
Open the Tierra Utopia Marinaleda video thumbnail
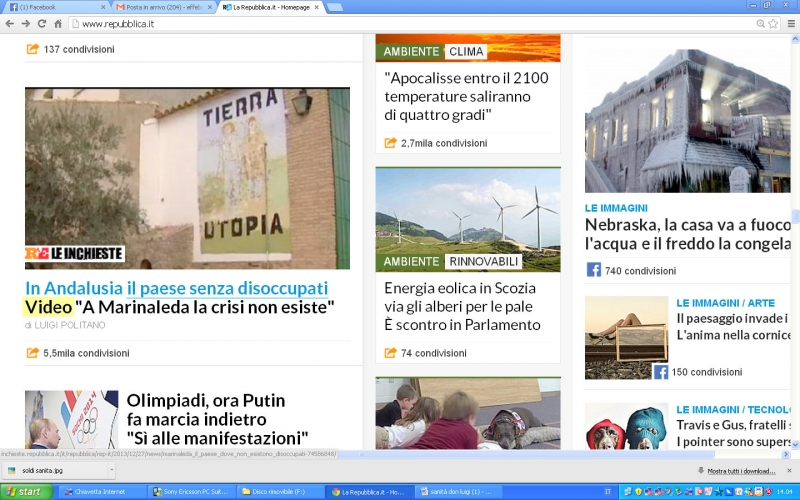coord(187,178)
